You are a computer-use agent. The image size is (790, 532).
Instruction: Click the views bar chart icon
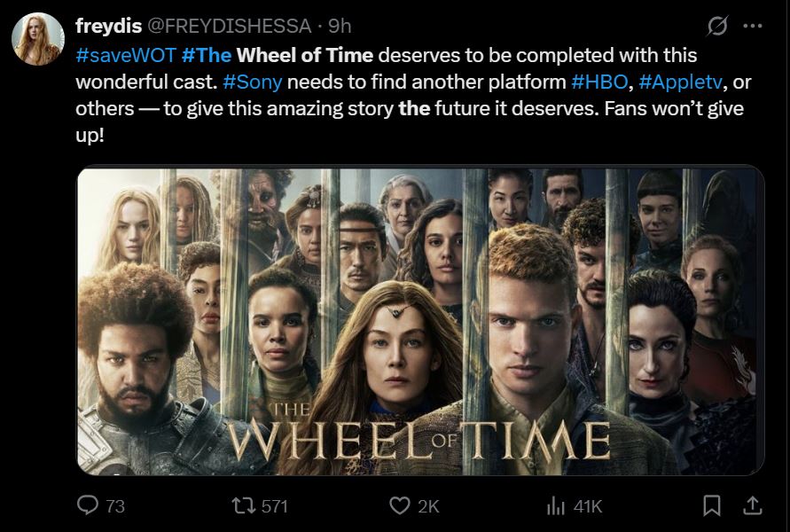tap(554, 505)
